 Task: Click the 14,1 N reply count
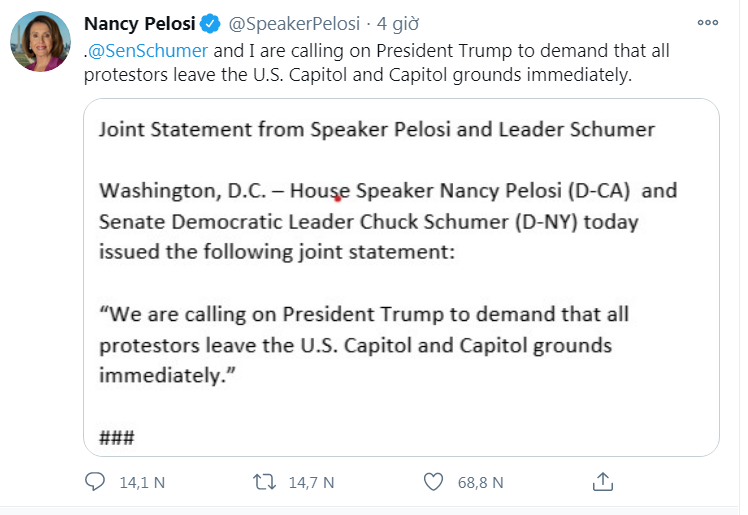pos(141,482)
